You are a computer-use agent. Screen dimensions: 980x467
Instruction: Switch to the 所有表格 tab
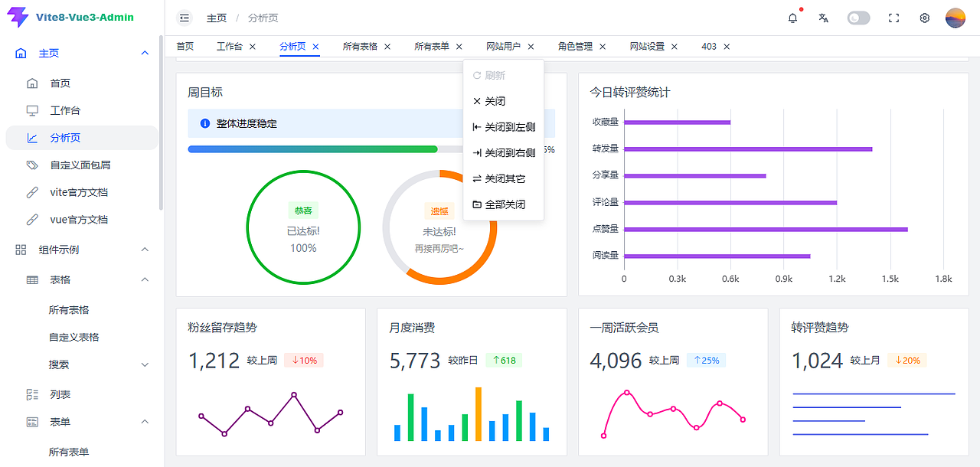click(x=360, y=47)
